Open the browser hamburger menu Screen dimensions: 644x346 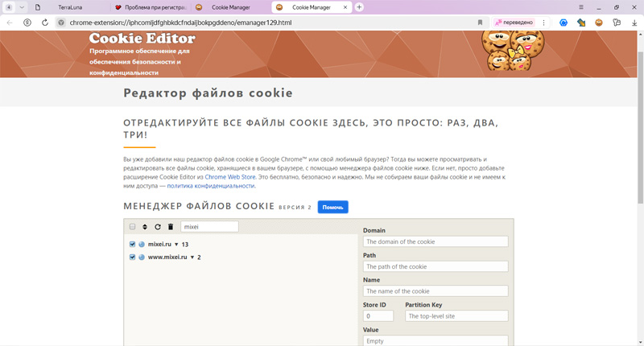[580, 7]
